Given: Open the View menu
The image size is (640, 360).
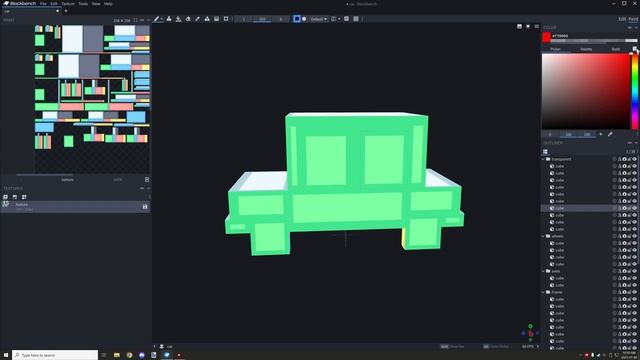Looking at the screenshot, I should [x=96, y=4].
